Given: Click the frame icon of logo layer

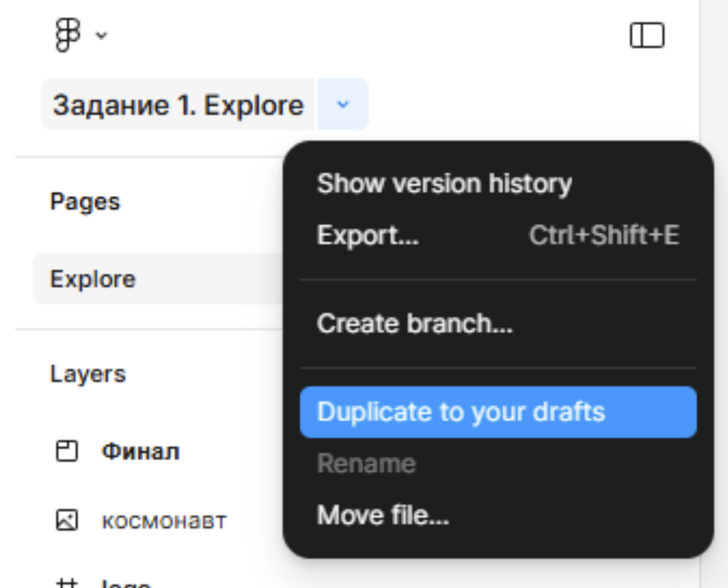Looking at the screenshot, I should (66, 584).
